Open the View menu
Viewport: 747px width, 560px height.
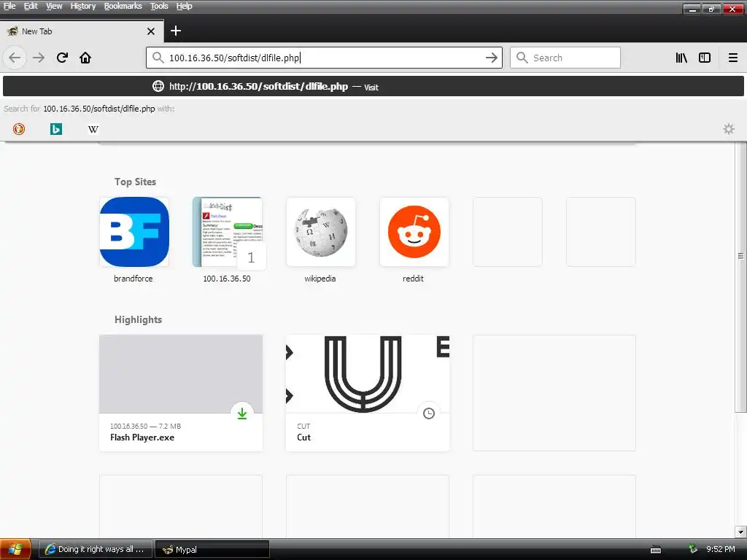tap(54, 6)
